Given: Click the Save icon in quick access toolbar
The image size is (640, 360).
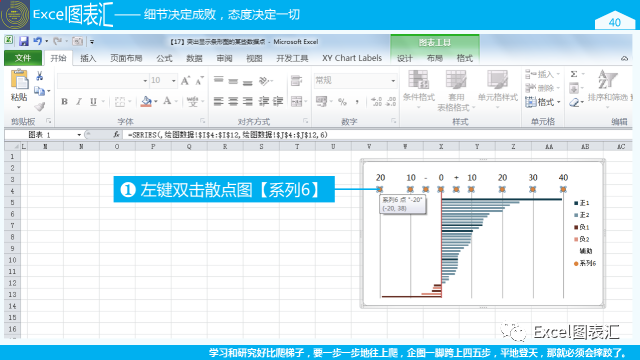Looking at the screenshot, I should coord(24,41).
